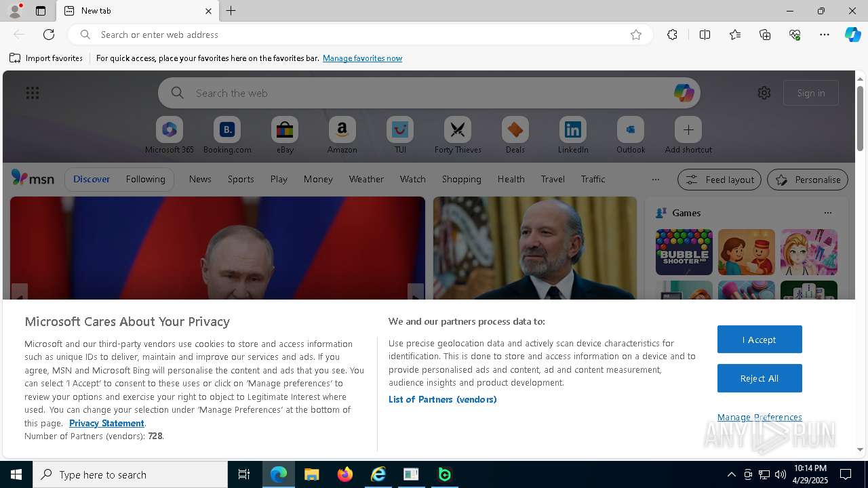This screenshot has height=488, width=868.
Task: Open Bubble Shooter game thumbnail
Action: click(x=684, y=252)
